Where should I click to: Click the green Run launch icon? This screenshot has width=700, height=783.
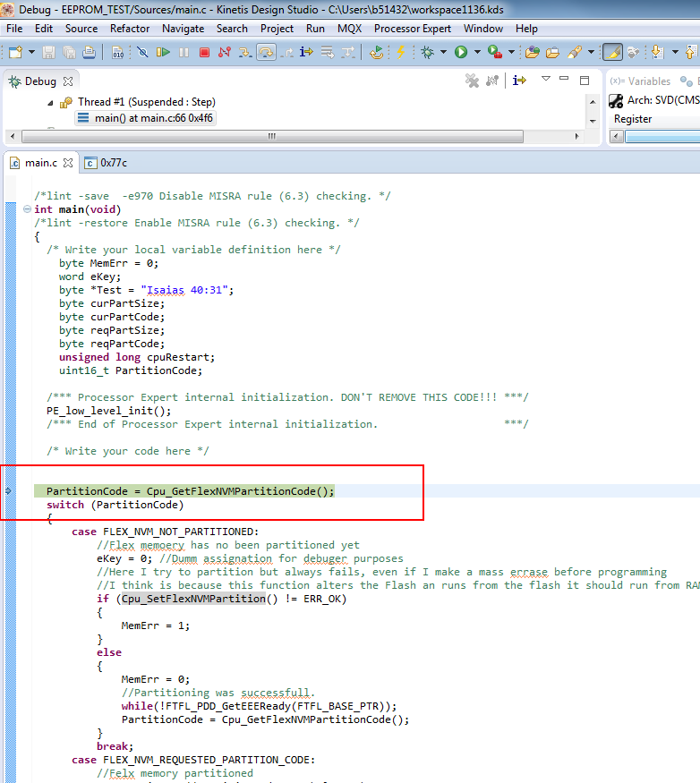[x=461, y=52]
